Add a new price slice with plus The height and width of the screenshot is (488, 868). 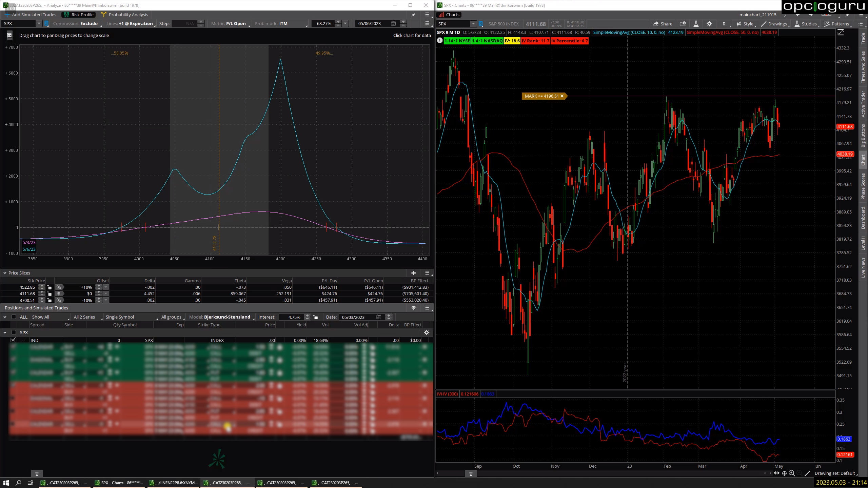[x=413, y=273]
